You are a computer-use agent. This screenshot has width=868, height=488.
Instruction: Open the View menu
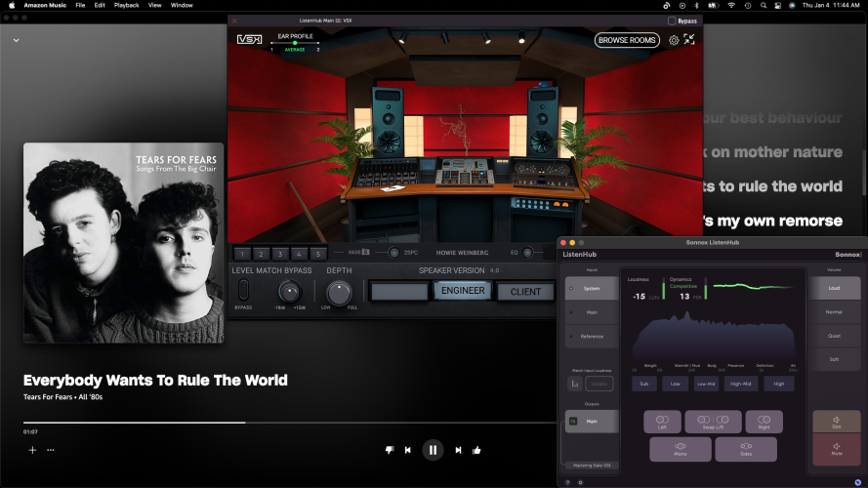click(x=155, y=5)
